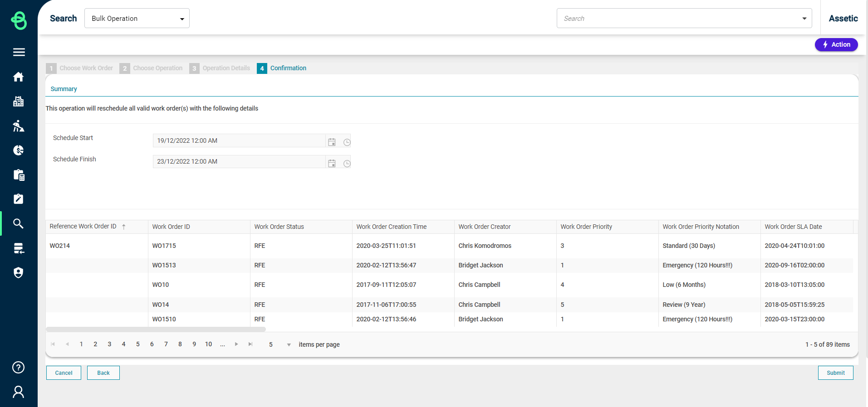
Task: Go to page 7
Action: point(166,344)
